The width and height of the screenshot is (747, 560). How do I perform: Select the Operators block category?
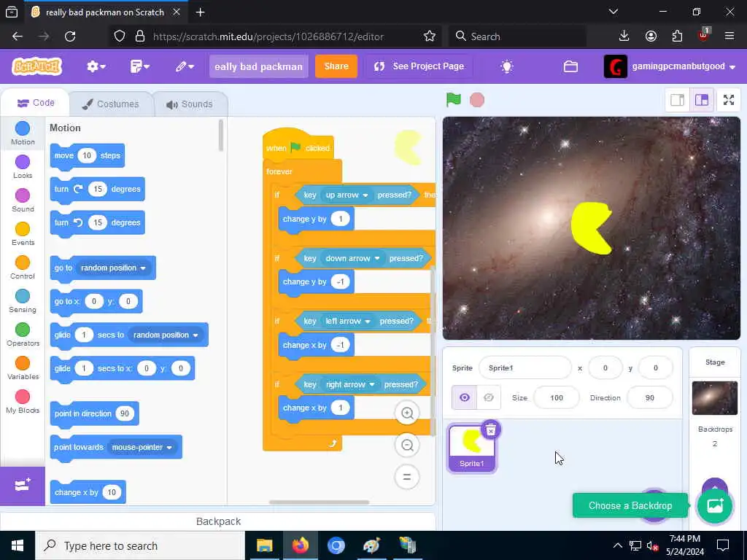[23, 335]
